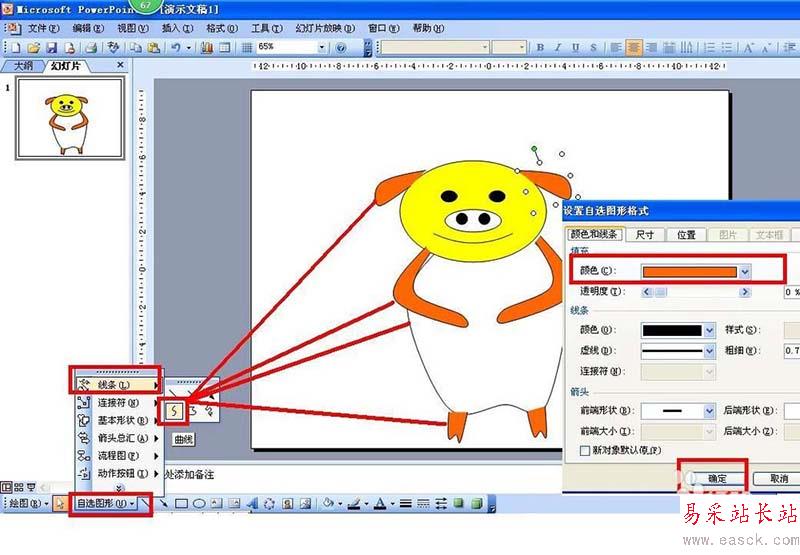Toggle Italic formatting

pos(558,47)
